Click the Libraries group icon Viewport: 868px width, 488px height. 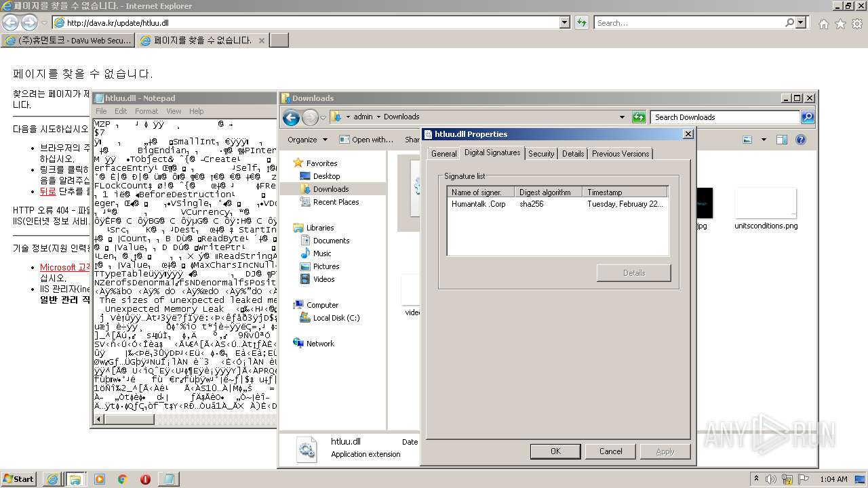(x=298, y=228)
